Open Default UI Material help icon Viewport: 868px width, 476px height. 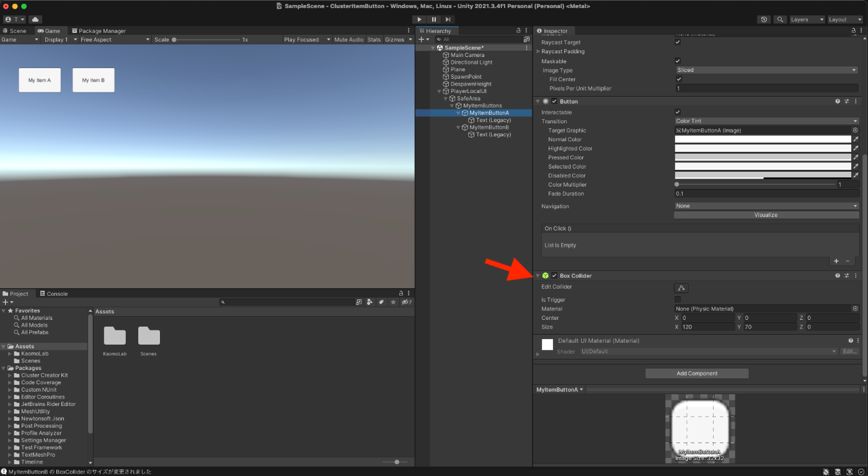click(x=851, y=341)
